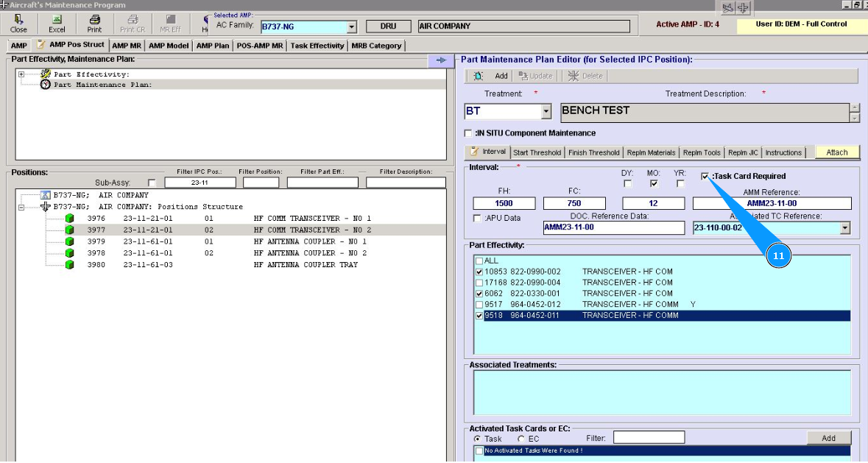The width and height of the screenshot is (868, 463).
Task: Check part 17168 822-0990-004 effectivity
Action: click(x=480, y=283)
